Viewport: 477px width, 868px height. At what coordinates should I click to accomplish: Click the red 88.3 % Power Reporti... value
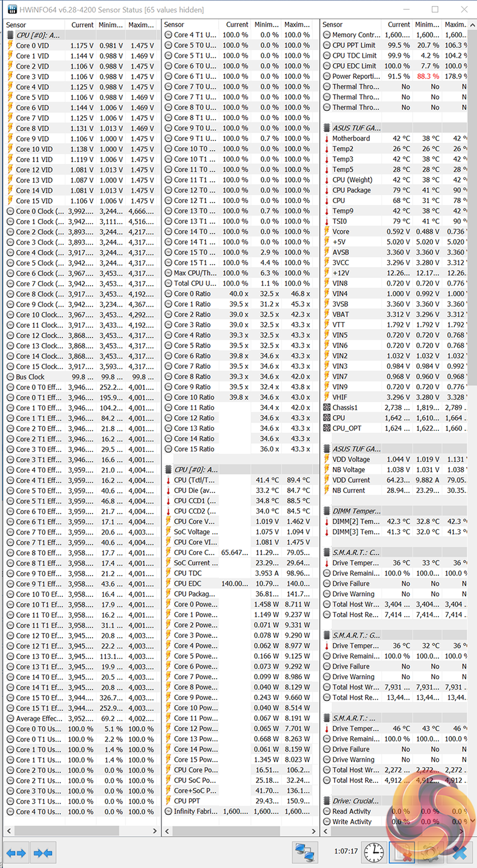[428, 77]
